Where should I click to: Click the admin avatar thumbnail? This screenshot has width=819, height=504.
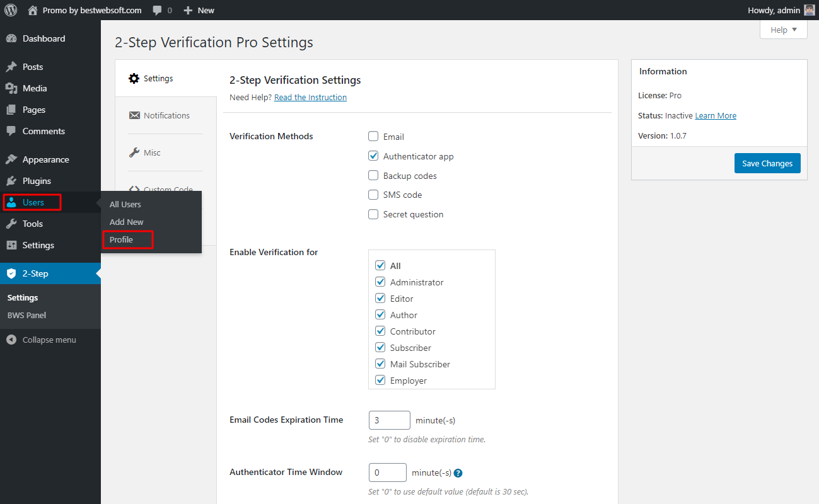[810, 10]
